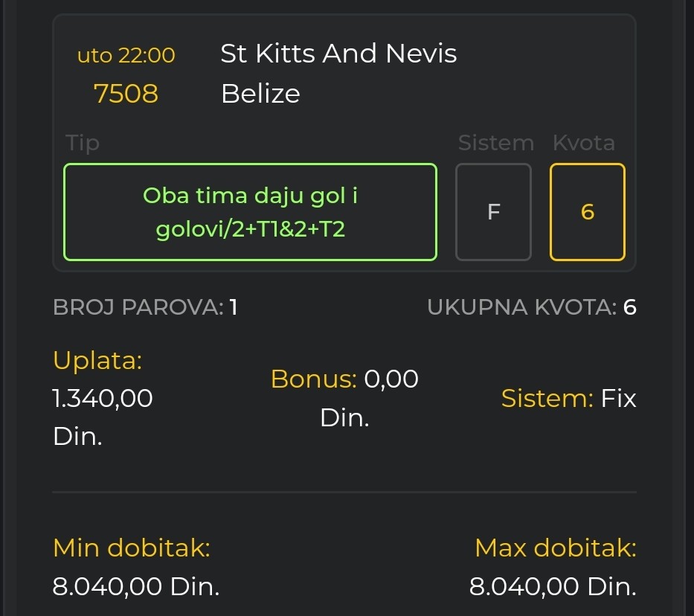Click the Max dobitak label
This screenshot has width=694, height=616.
(555, 549)
